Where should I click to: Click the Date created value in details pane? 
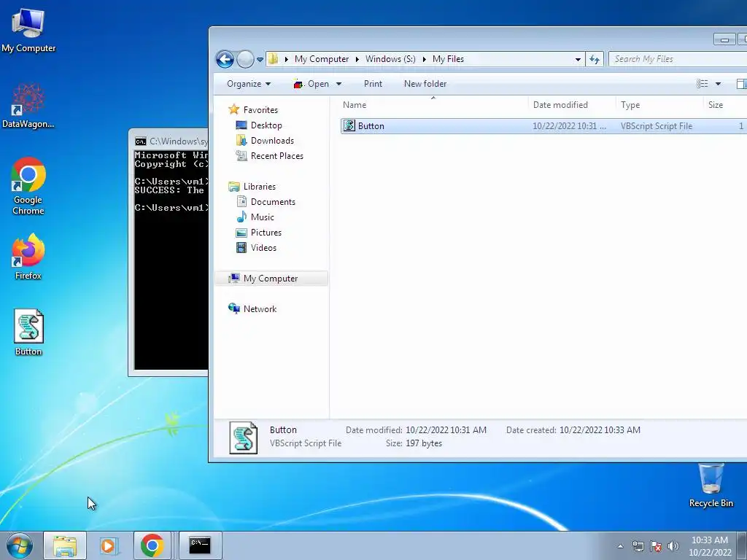[600, 430]
